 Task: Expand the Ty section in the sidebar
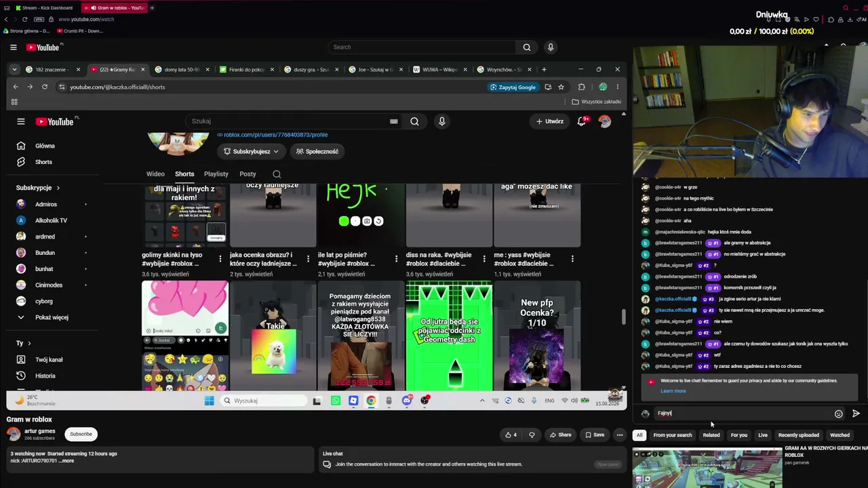(x=24, y=344)
